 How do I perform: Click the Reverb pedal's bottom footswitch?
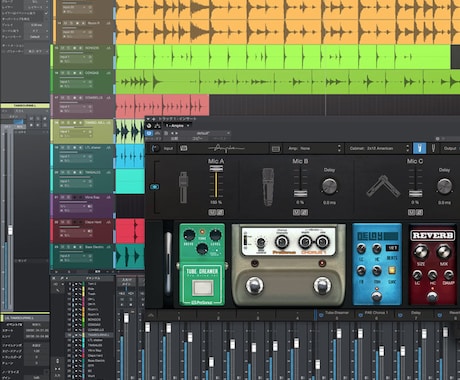pos(432,296)
